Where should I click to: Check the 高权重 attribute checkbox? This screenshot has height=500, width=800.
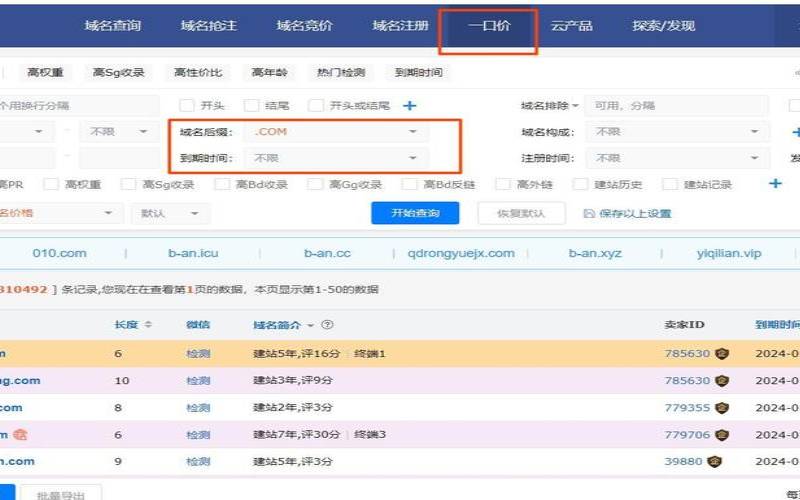click(x=51, y=184)
